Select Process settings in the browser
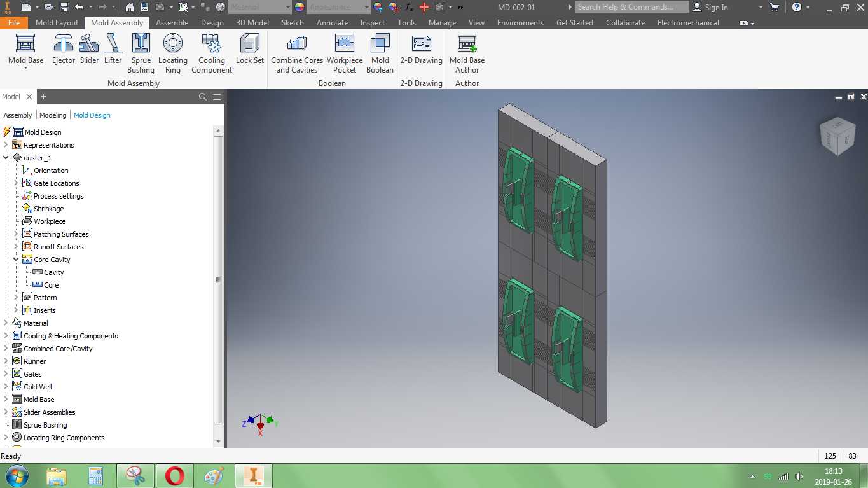Image resolution: width=868 pixels, height=488 pixels. 59,196
